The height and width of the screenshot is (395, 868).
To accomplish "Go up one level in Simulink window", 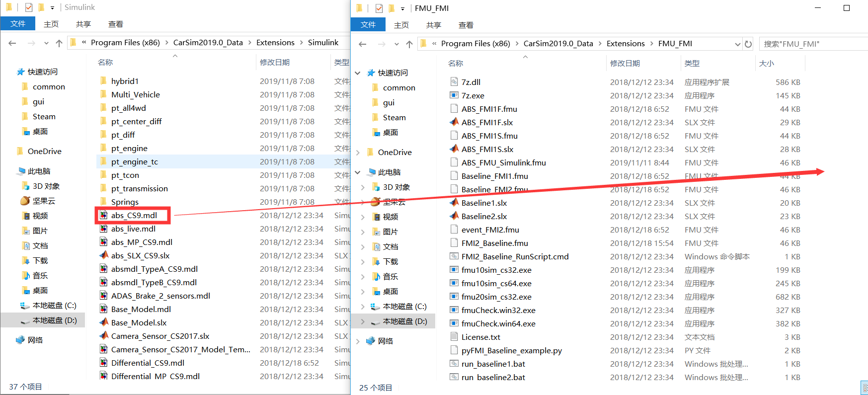I will [x=59, y=43].
